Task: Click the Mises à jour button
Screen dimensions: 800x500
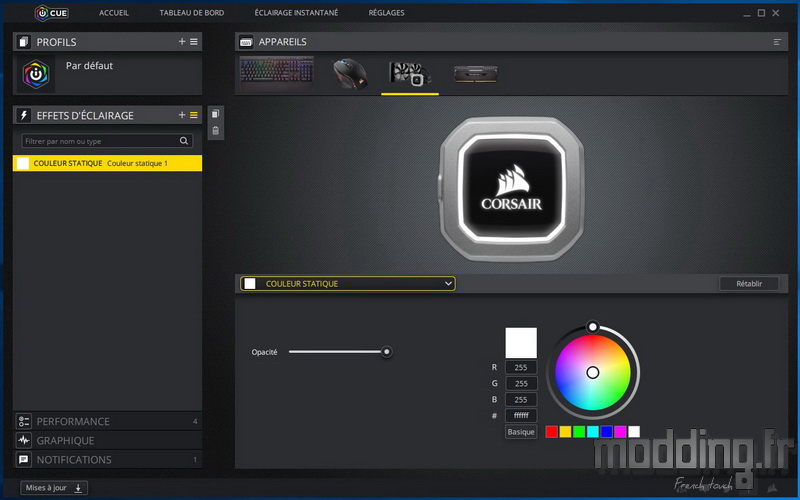Action: (54, 488)
